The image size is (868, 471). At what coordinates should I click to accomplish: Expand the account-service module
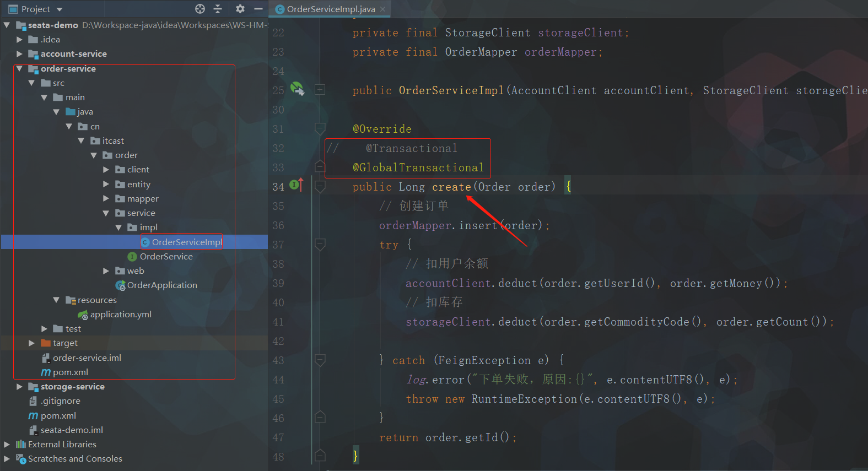coord(19,54)
